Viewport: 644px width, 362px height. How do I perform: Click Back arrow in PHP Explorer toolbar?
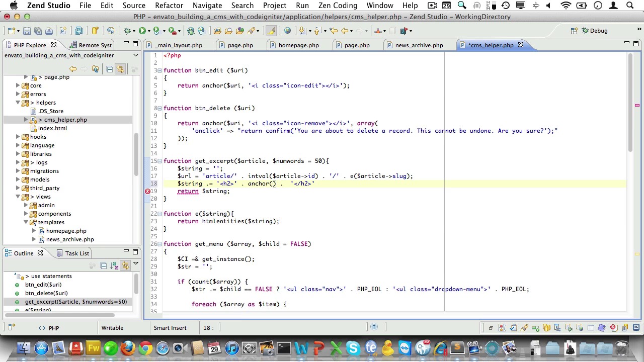coord(73,69)
